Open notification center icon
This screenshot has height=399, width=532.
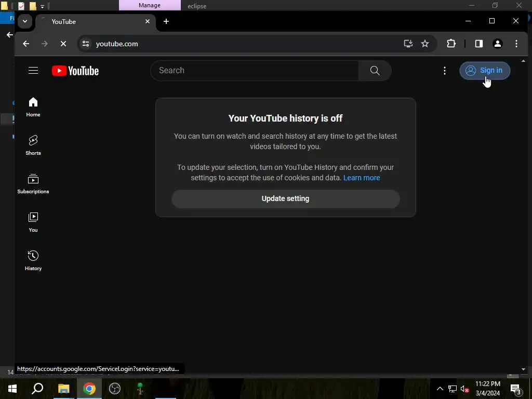[516, 389]
